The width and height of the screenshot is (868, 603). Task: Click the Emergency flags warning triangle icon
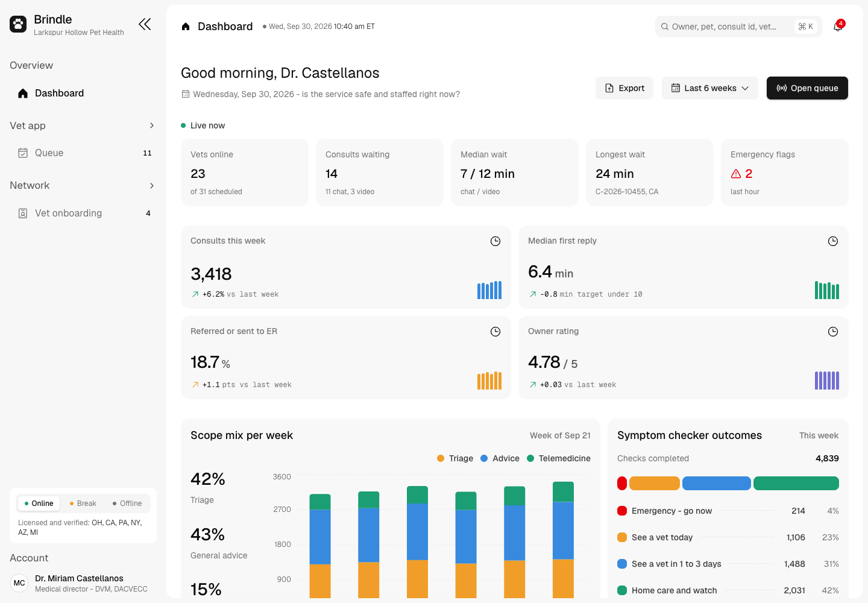click(736, 174)
